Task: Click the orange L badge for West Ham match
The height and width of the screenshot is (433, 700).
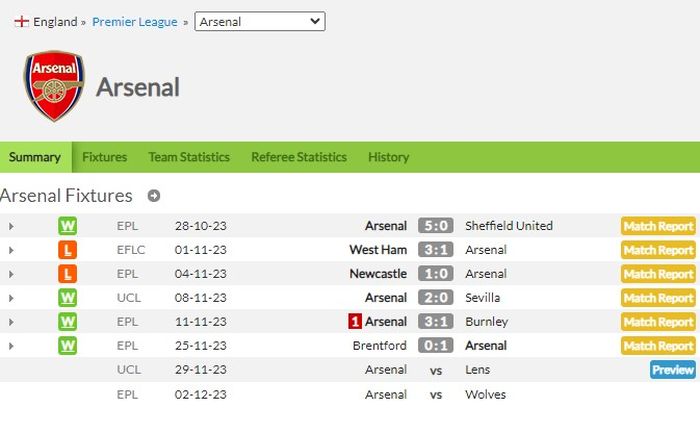Action: [x=67, y=250]
